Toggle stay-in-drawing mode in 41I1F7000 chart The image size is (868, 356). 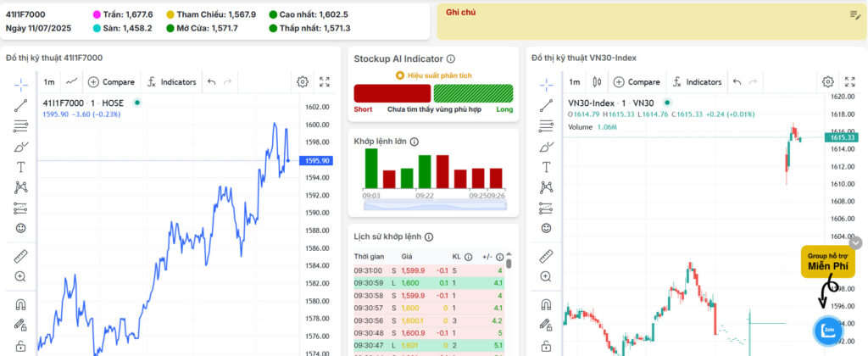click(21, 325)
